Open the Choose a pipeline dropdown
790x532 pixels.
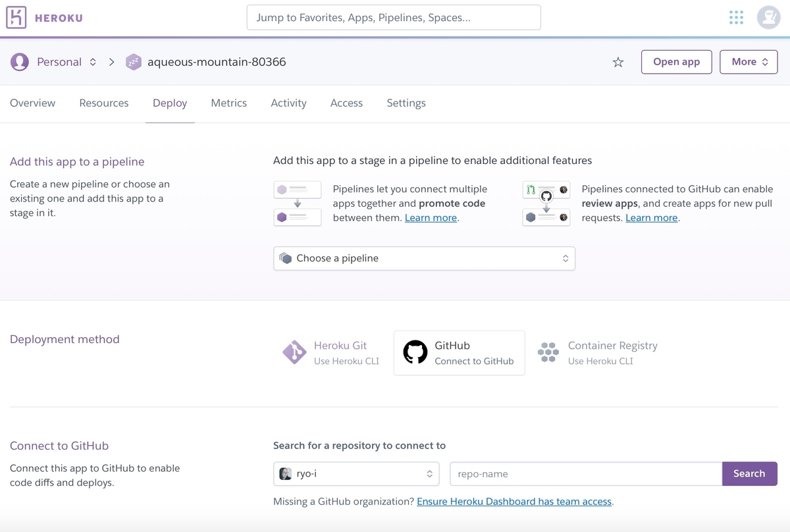[x=424, y=258]
